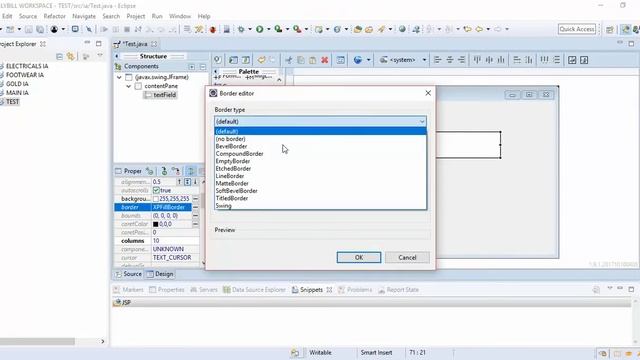640x360 pixels.
Task: Open the Source menu
Action: [x=28, y=16]
